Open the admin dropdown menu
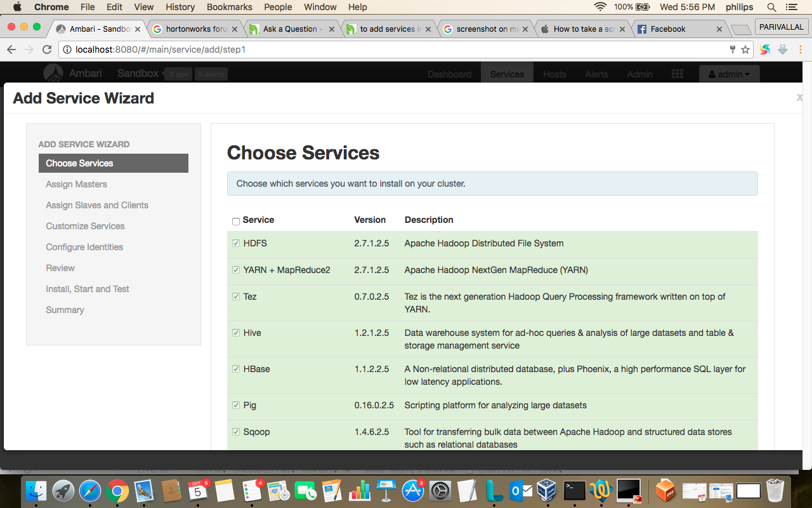This screenshot has width=812, height=508. pyautogui.click(x=729, y=74)
